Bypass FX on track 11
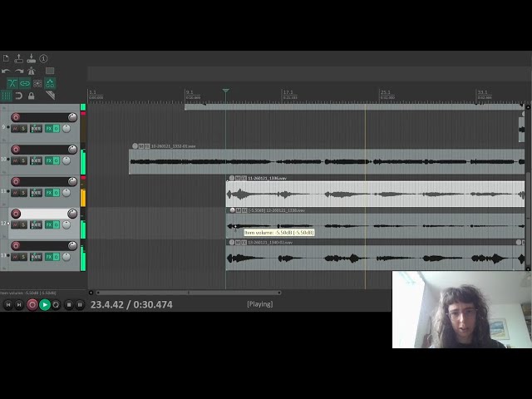 (x=57, y=193)
